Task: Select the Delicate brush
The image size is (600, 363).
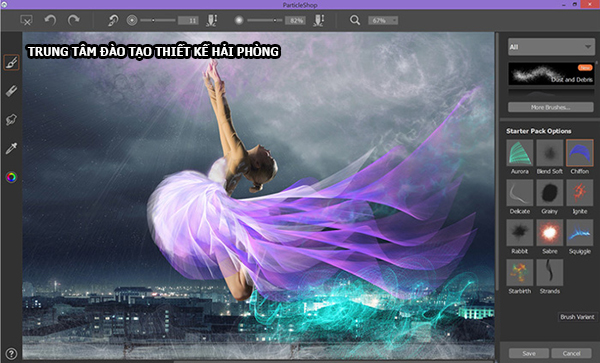Action: [x=520, y=193]
